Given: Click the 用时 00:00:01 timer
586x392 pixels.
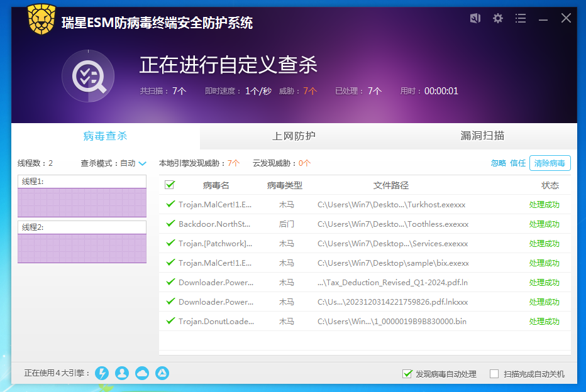Looking at the screenshot, I should [429, 91].
